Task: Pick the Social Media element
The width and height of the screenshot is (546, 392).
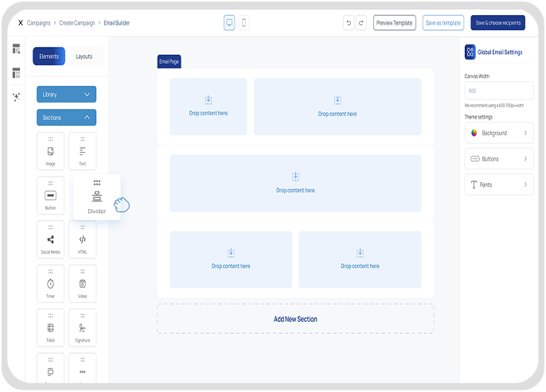Action: click(50, 239)
